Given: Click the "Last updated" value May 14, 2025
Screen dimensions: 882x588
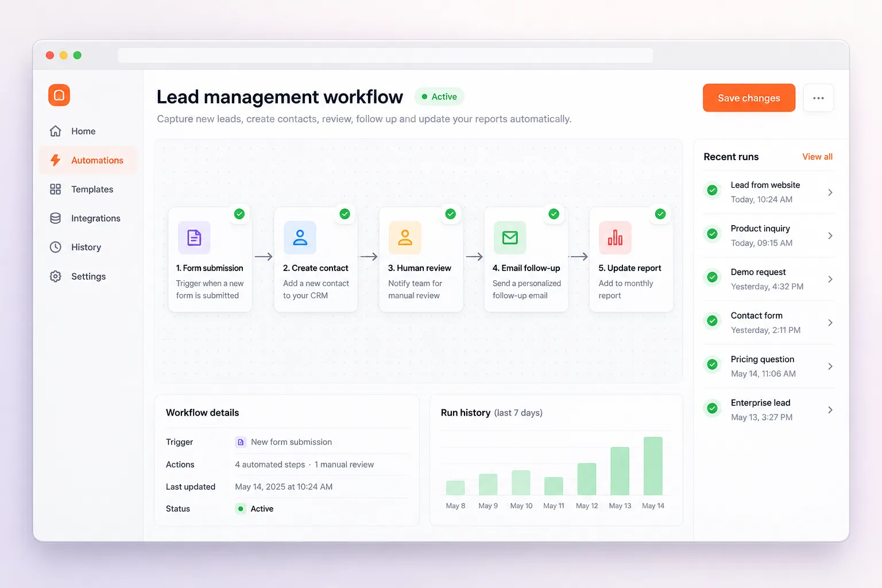Looking at the screenshot, I should (284, 487).
